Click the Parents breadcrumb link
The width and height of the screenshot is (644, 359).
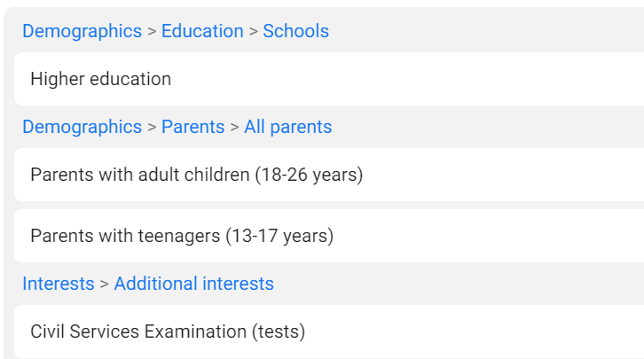(x=193, y=127)
